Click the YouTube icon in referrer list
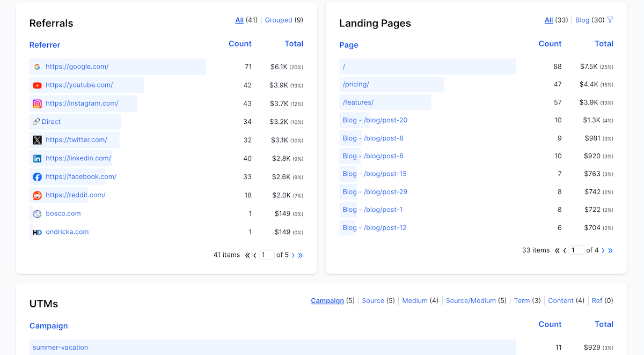Screen dimensions: 644x355 37,85
